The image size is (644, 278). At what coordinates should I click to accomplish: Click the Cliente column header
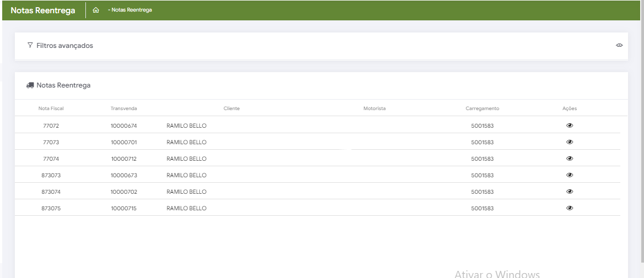coord(231,108)
